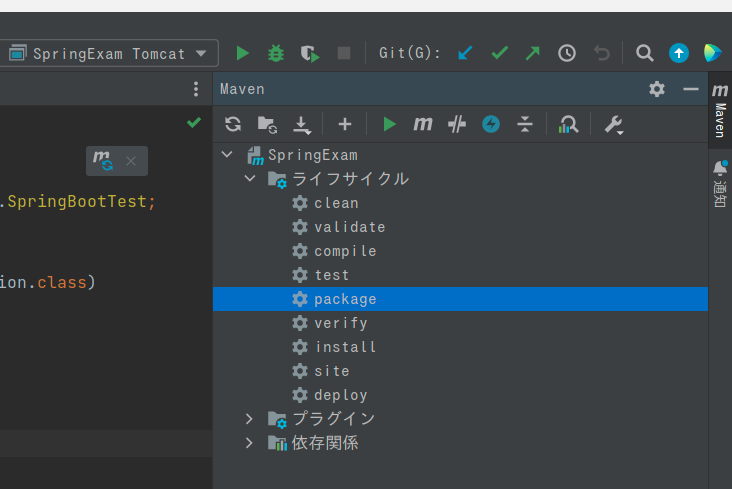Expand the 依存関係 node
Image resolution: width=732 pixels, height=489 pixels.
pos(250,442)
